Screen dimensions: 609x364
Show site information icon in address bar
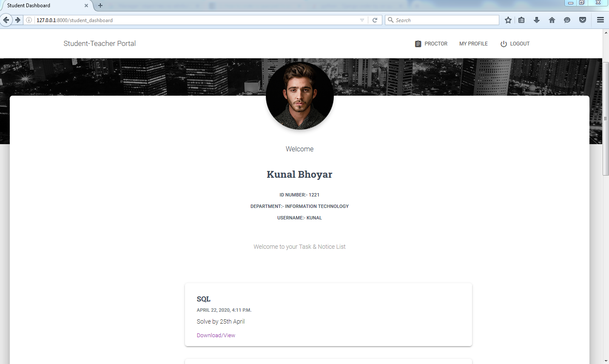[x=29, y=20]
